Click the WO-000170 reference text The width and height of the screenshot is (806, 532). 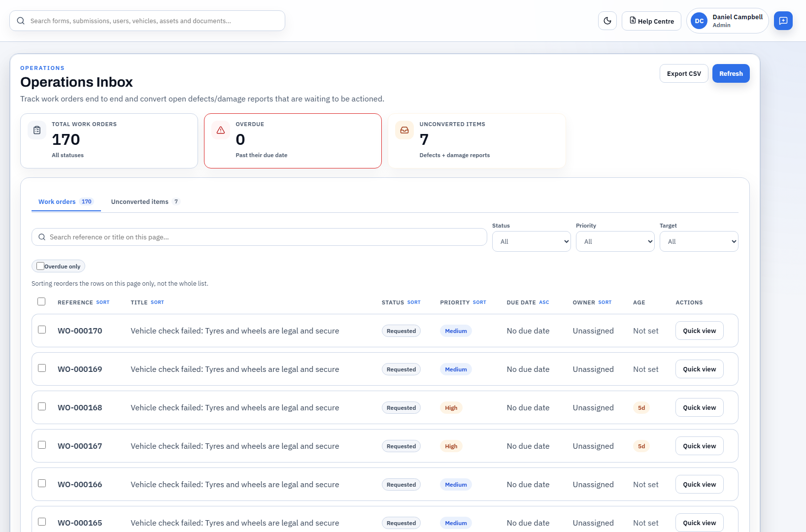pyautogui.click(x=80, y=331)
